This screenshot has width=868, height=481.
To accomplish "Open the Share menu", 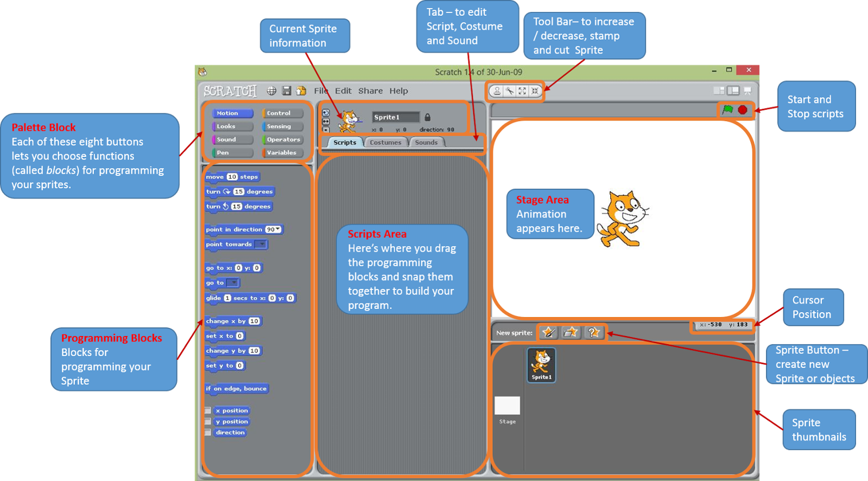I will (370, 91).
